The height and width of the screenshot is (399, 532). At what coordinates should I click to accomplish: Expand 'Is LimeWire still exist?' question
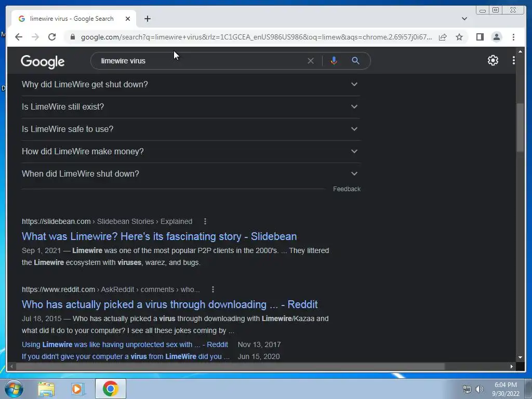pos(191,107)
